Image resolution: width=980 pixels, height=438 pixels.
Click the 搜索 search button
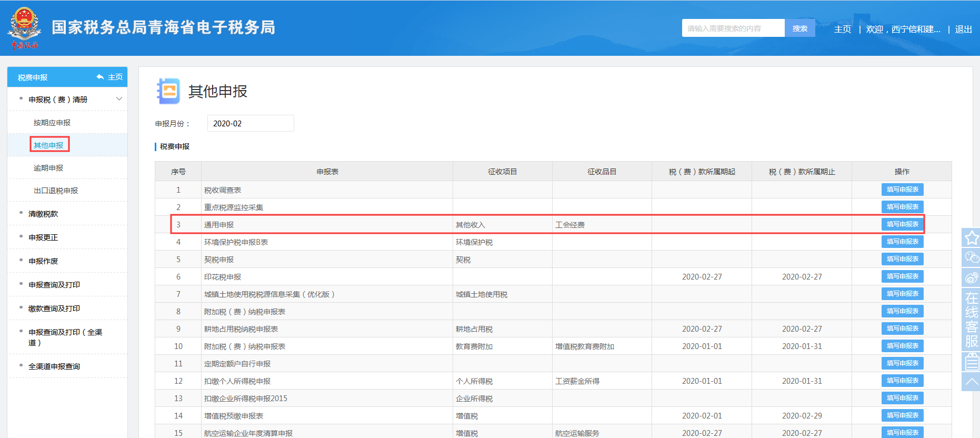(799, 28)
